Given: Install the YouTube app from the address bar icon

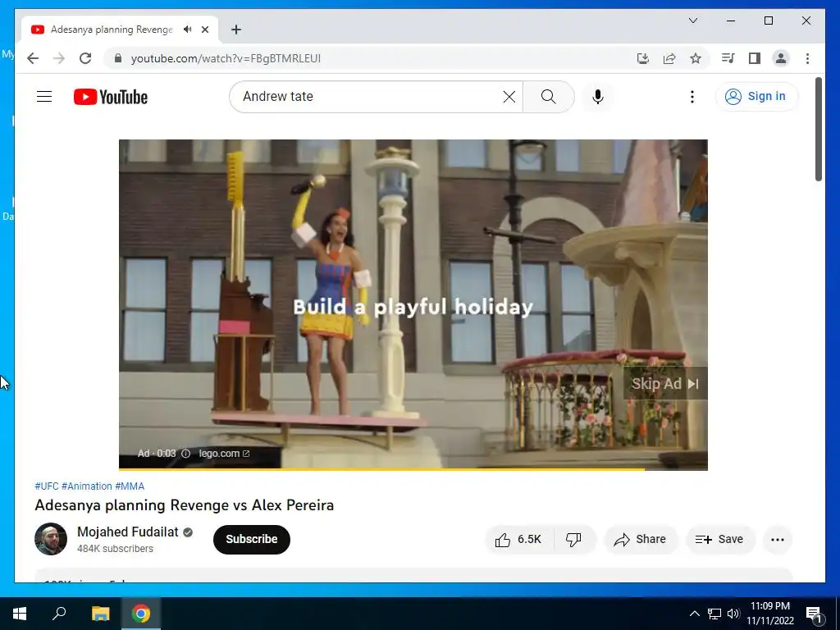Looking at the screenshot, I should click(643, 58).
